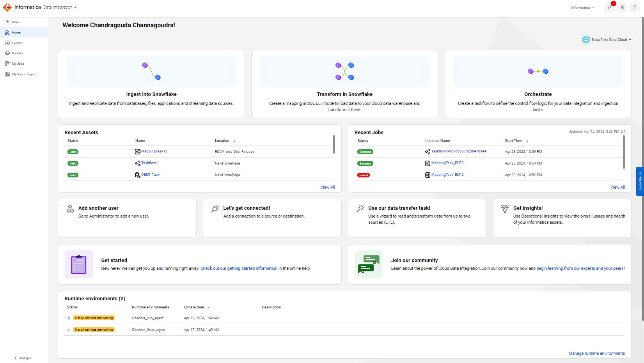
Task: Click the Recent Assets scrollbar
Action: tap(334, 144)
